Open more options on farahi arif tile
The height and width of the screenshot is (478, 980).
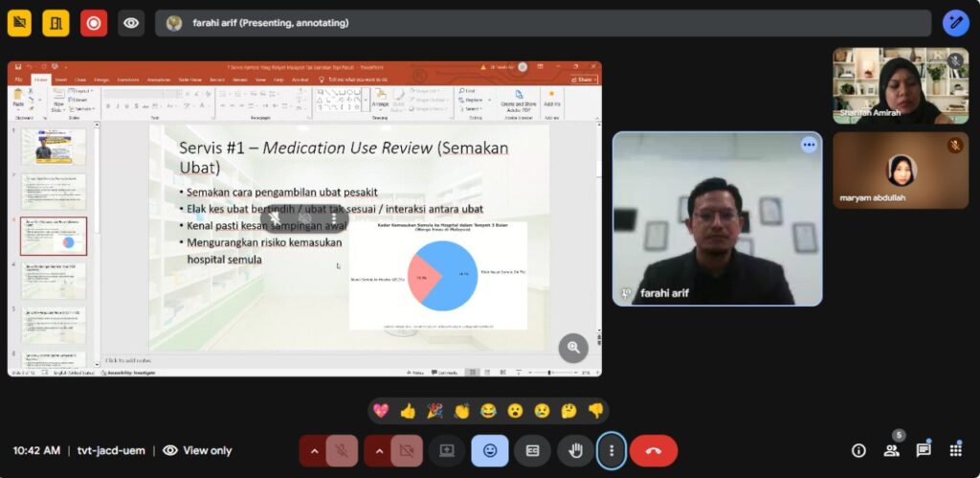click(x=810, y=146)
